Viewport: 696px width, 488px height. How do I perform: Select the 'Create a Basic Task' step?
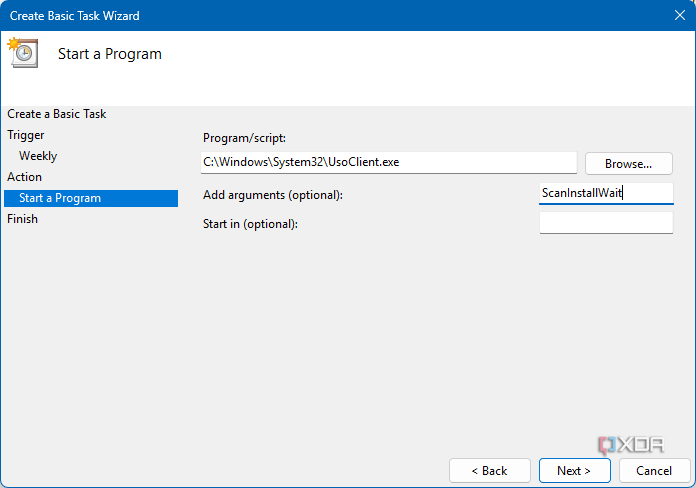point(57,114)
